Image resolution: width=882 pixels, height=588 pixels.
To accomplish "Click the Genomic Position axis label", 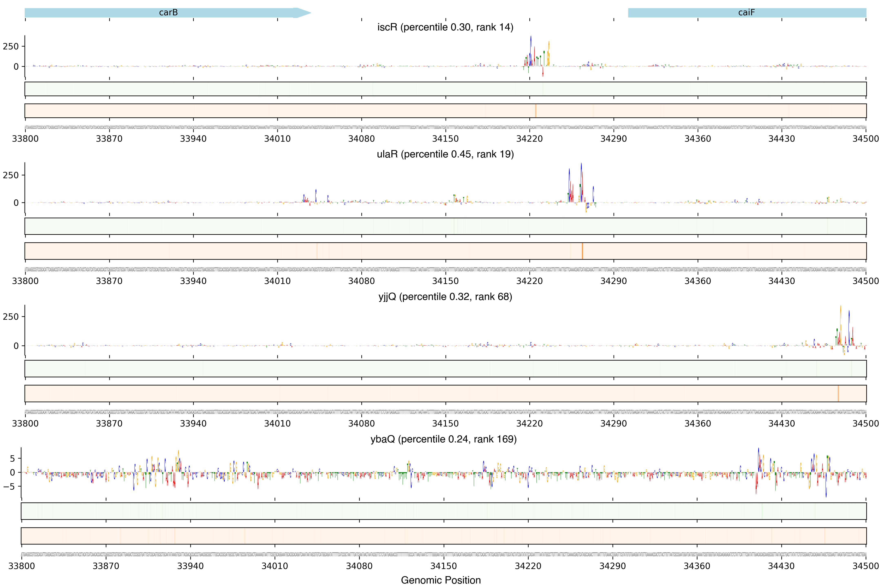I will point(441,580).
